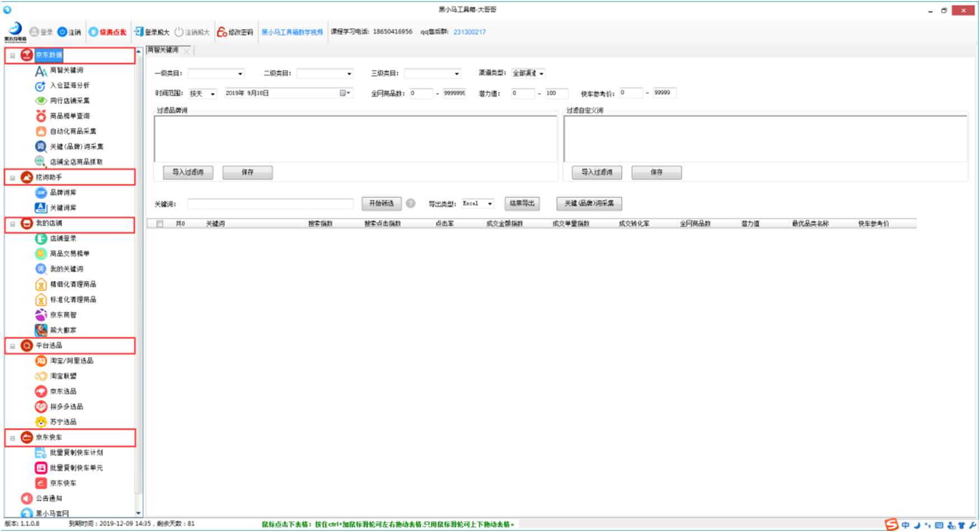
Task: Collapse the 京东数据 tree group
Action: [12, 55]
